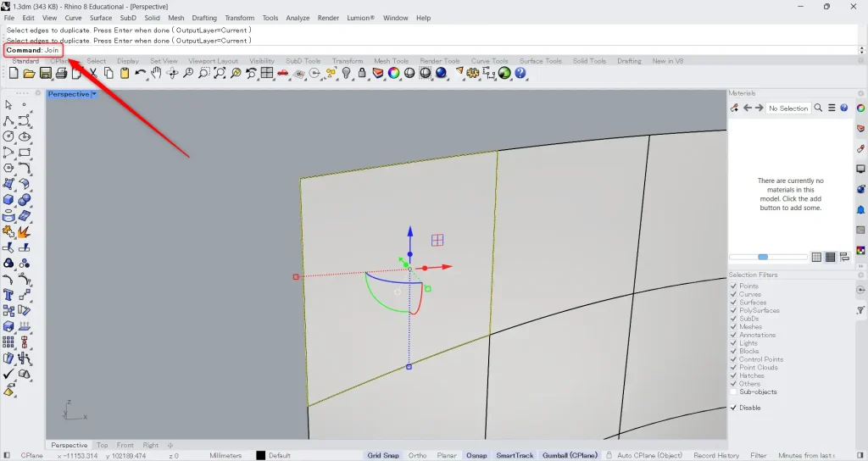Switch to the Top viewport tab
The image size is (868, 461).
[103, 445]
